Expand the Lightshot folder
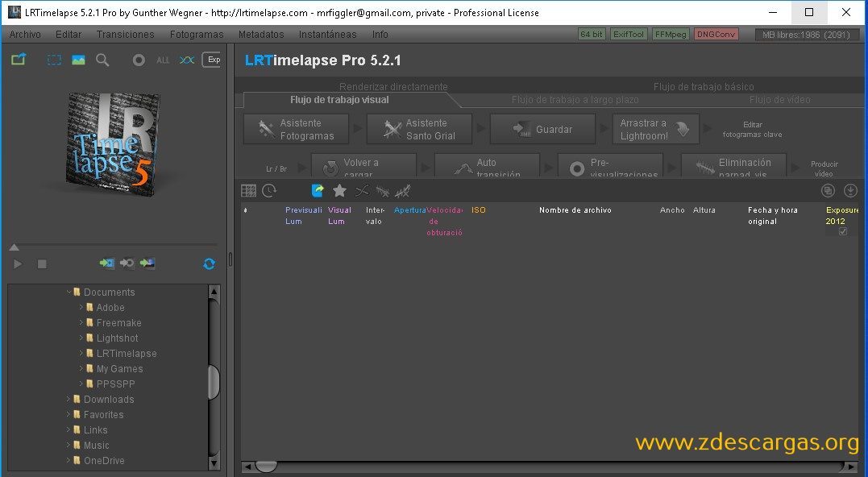 pyautogui.click(x=81, y=338)
